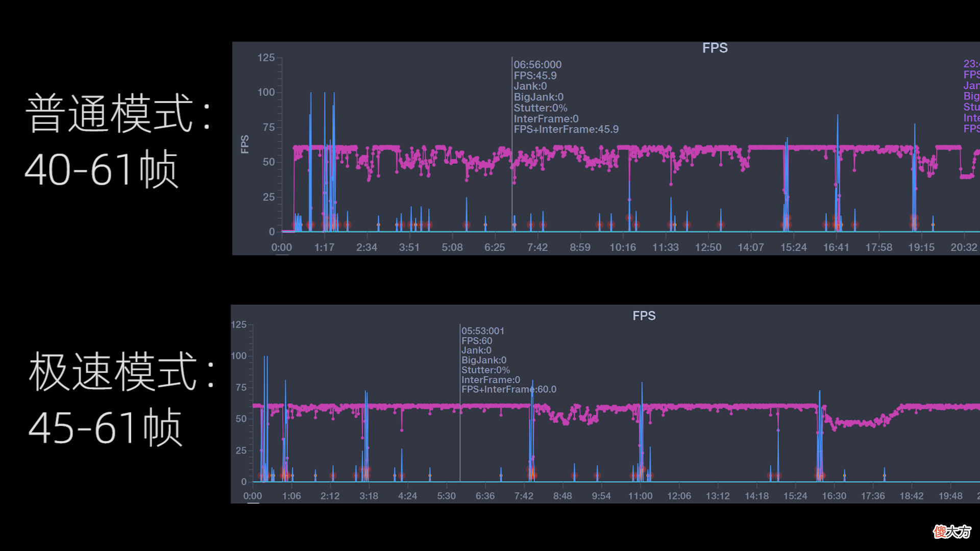Click the top chart's FPS title
Viewport: 980px width, 551px height.
point(715,48)
